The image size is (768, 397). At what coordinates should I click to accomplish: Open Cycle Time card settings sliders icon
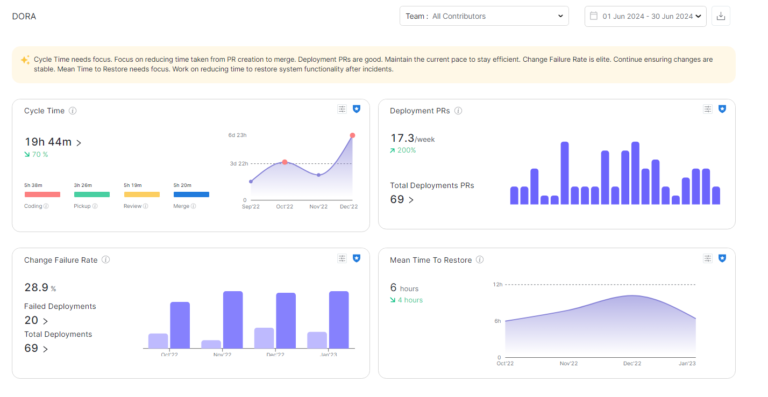(x=342, y=109)
